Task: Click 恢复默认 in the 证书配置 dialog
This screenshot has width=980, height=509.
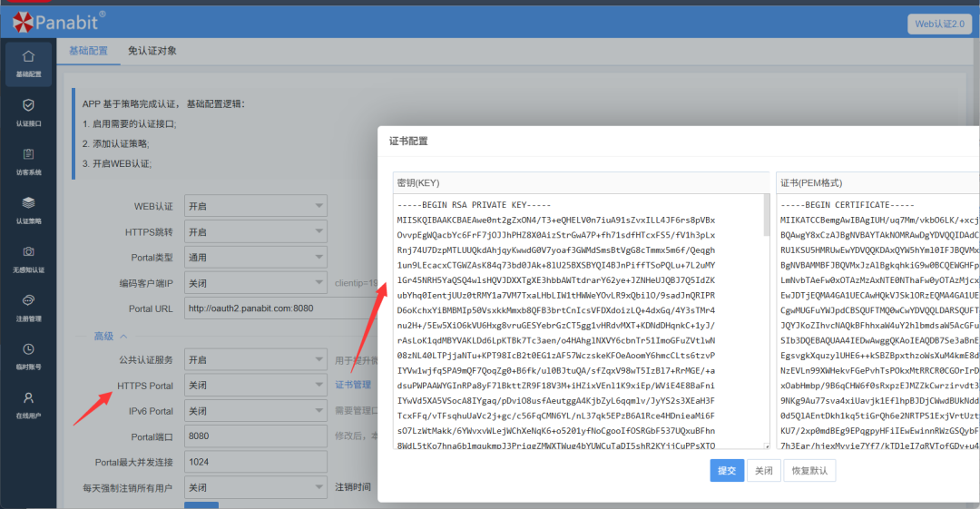Action: click(809, 470)
